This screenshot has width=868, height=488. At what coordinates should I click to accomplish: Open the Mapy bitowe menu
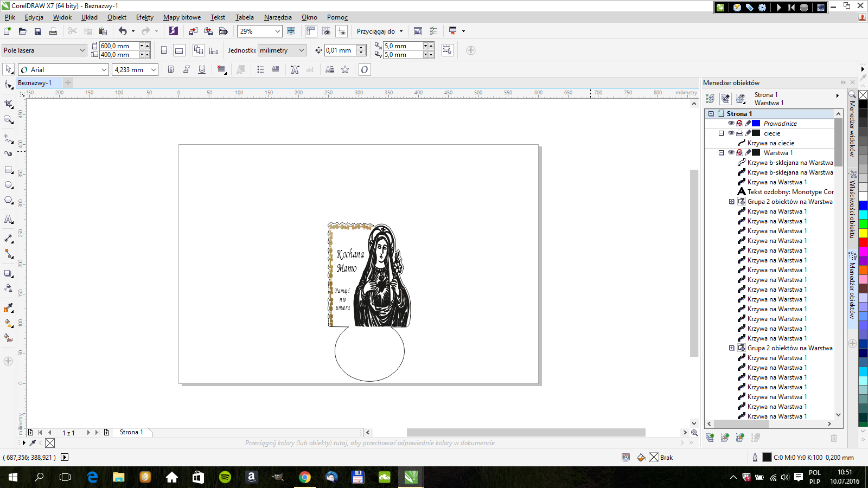[x=182, y=17]
